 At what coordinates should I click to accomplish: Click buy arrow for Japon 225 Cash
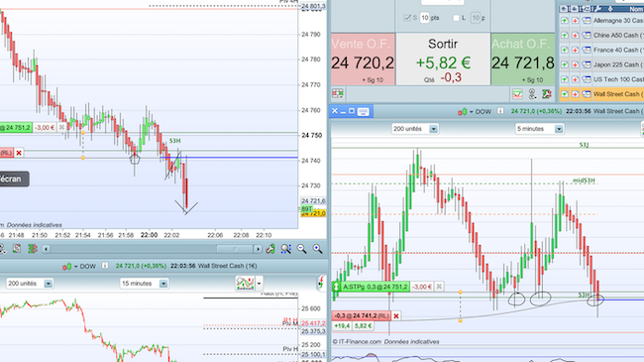click(565, 65)
